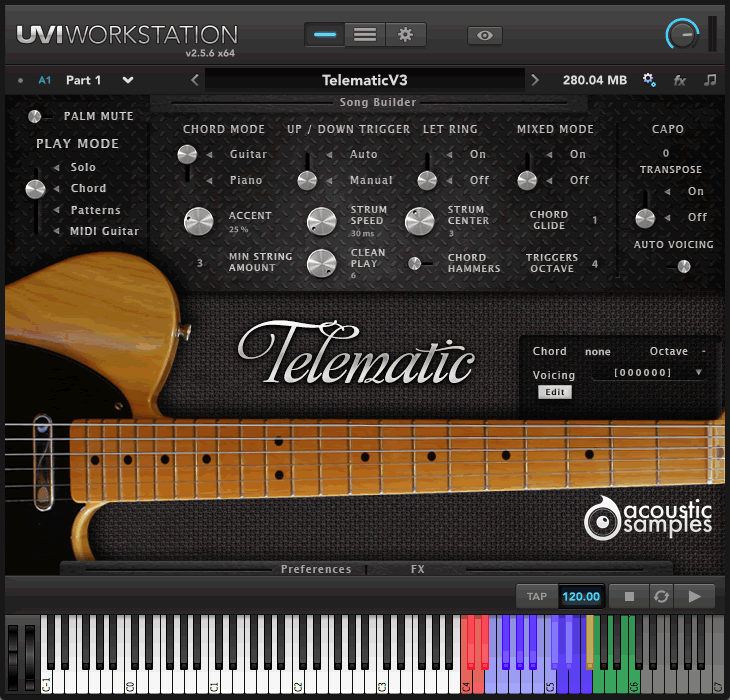Click the TelematicV3 preset name field
Image resolution: width=730 pixels, height=700 pixels.
tap(365, 80)
